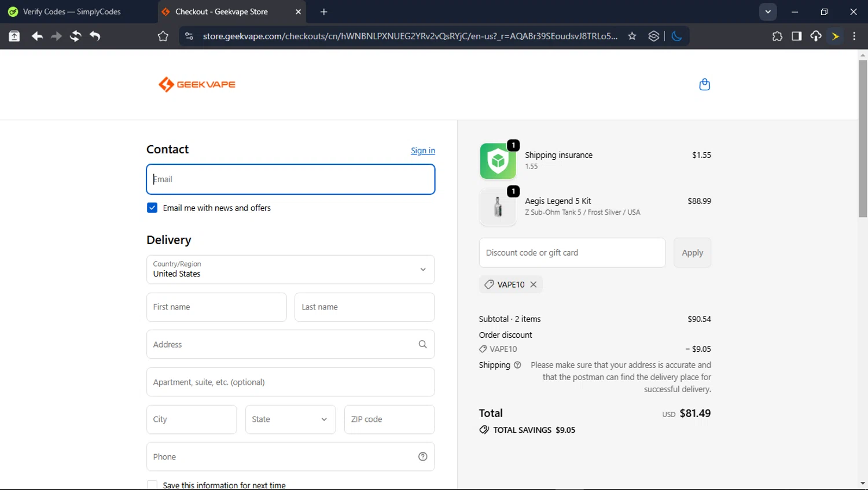Check Save this information for next time
Screen dimensions: 868x490
click(x=152, y=485)
